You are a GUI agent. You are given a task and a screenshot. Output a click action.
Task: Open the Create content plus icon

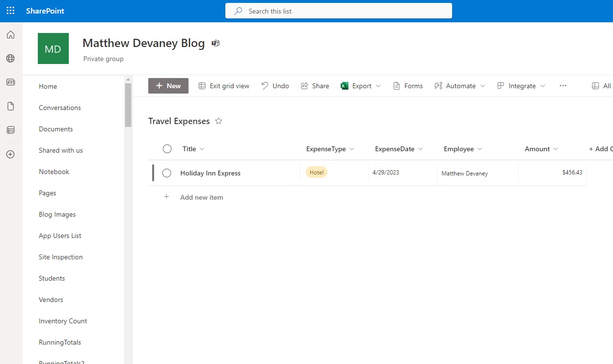pos(10,154)
